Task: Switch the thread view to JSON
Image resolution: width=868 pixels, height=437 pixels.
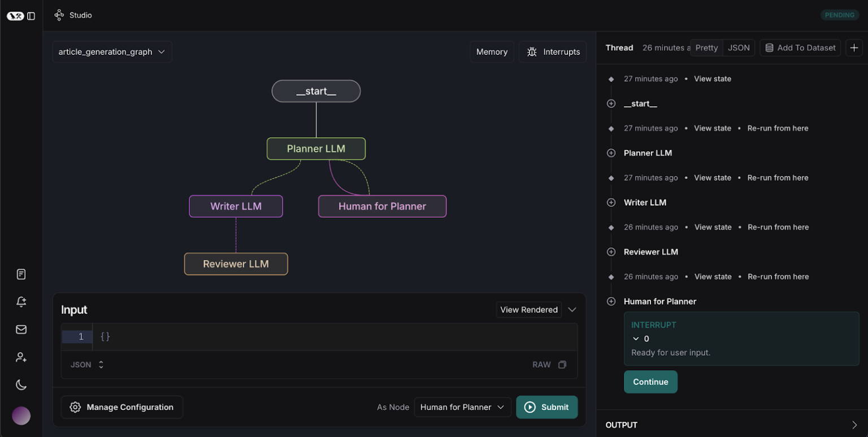Action: click(x=739, y=47)
